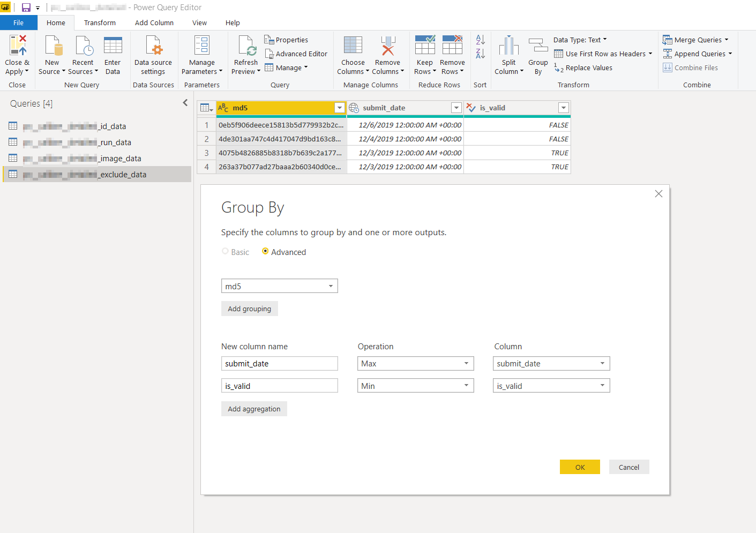This screenshot has height=533, width=756.
Task: Click the submit_date new column name field
Action: point(280,364)
